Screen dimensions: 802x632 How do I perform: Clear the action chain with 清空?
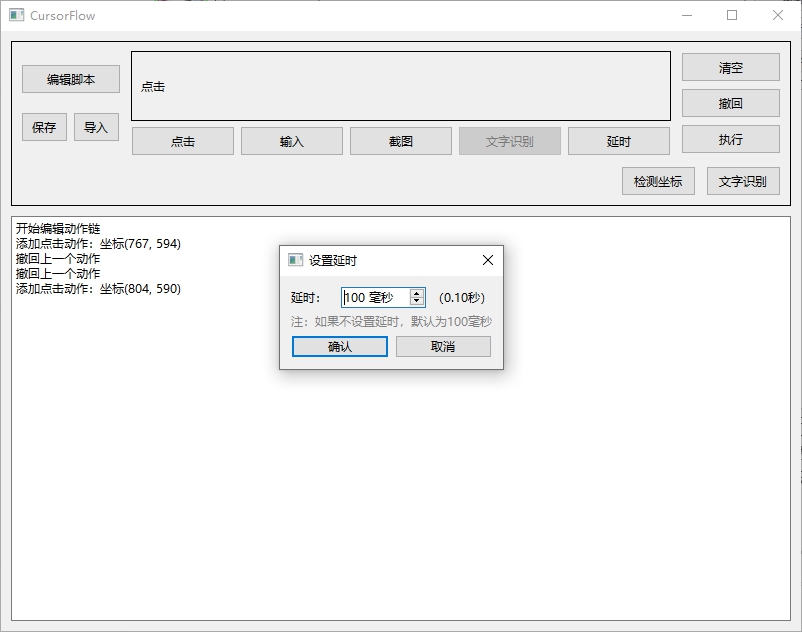(730, 67)
